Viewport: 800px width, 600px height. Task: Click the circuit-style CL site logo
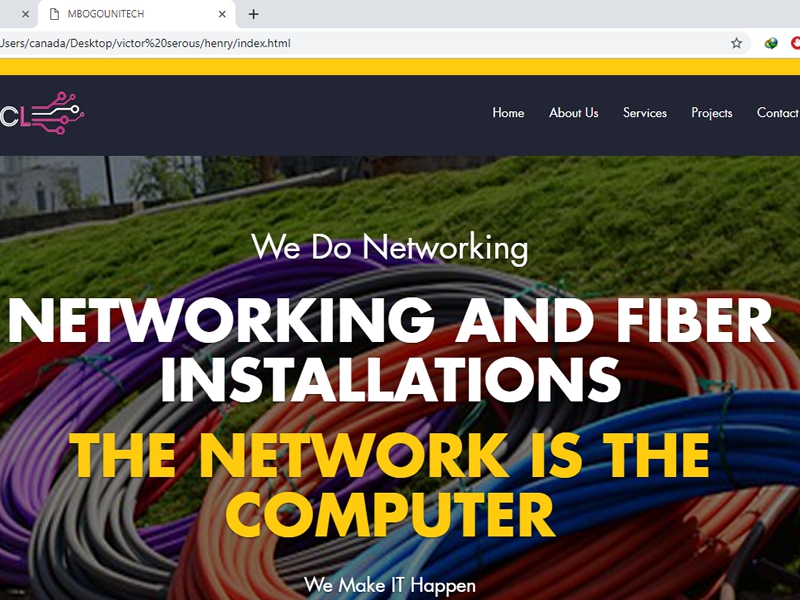click(42, 113)
